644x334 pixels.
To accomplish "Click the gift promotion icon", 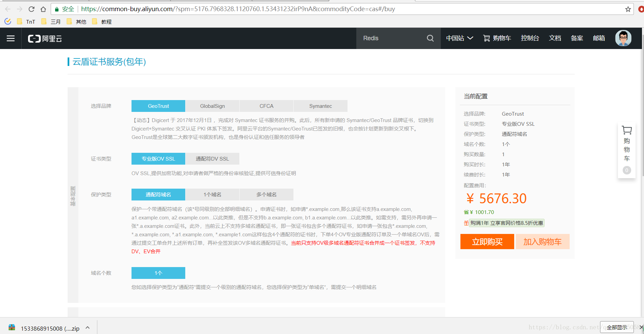I will (466, 223).
